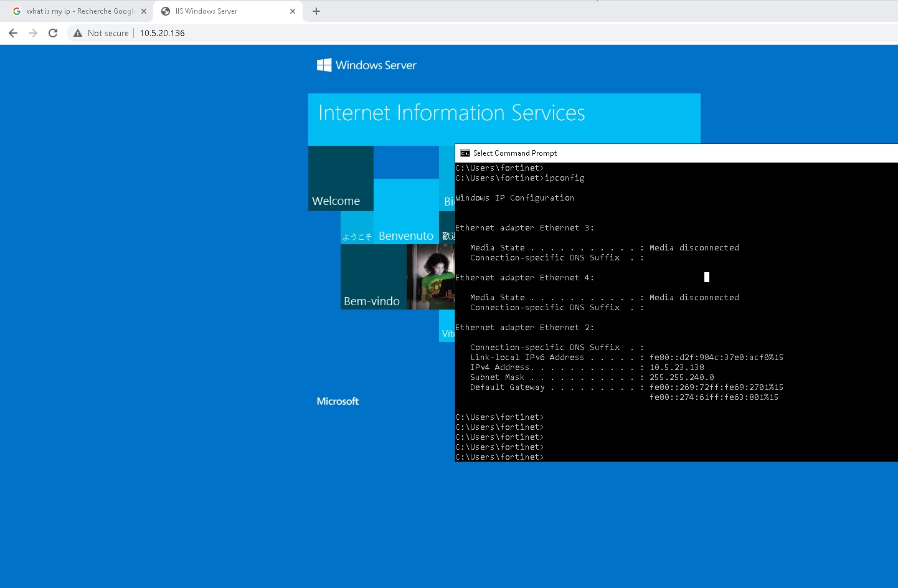Close the 'what is my ip' tab
Screen dimensions: 898x588
coord(144,11)
